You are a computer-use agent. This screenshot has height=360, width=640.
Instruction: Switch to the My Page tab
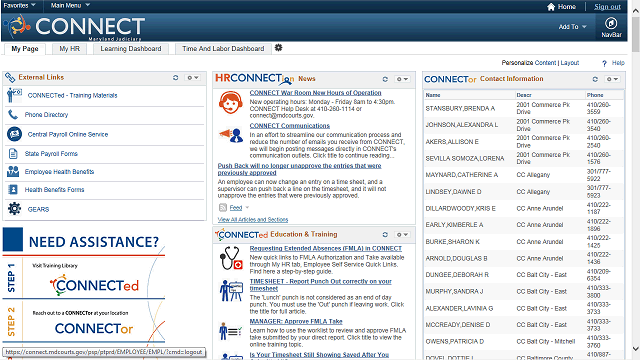(25, 49)
